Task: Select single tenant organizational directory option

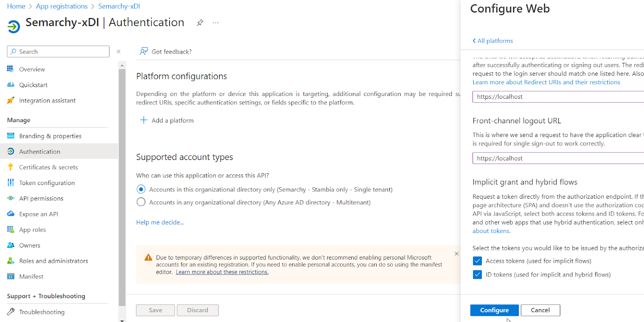Action: point(141,189)
